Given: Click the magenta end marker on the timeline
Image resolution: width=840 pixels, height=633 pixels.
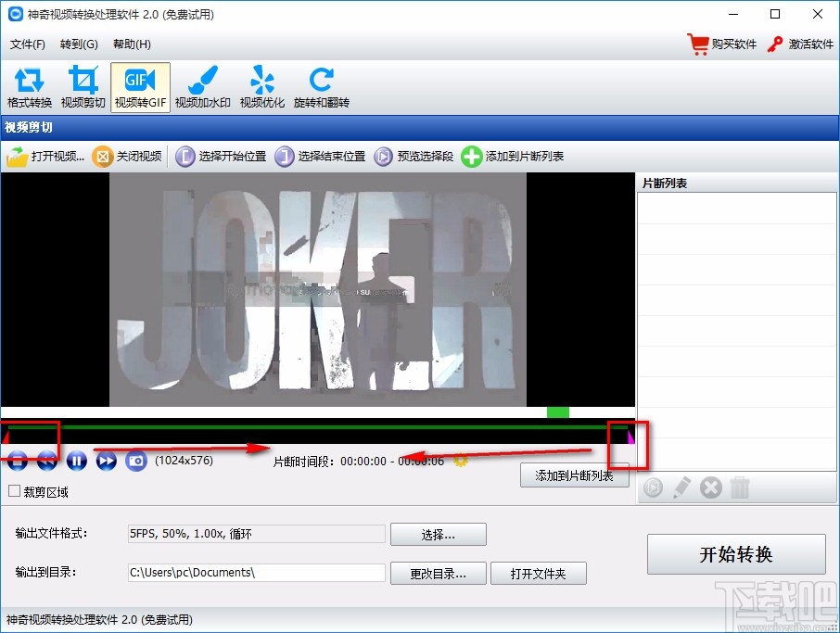Looking at the screenshot, I should (630, 437).
